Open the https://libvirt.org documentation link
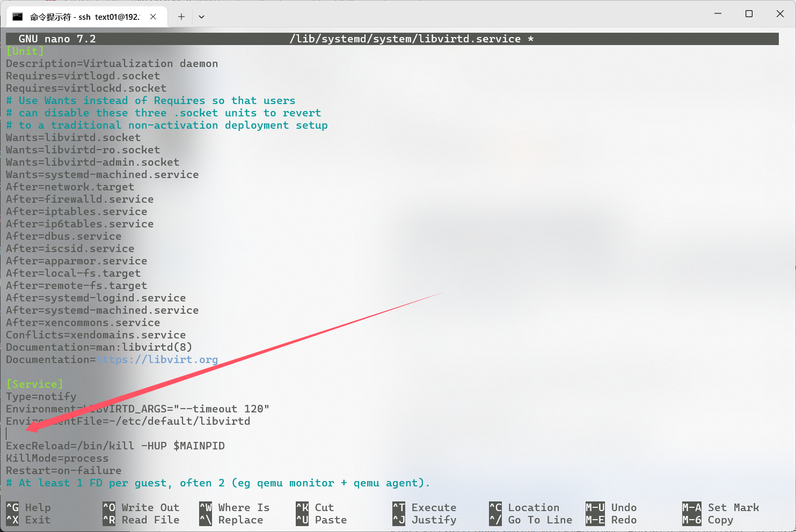Screen dimensions: 796x532 [157, 359]
